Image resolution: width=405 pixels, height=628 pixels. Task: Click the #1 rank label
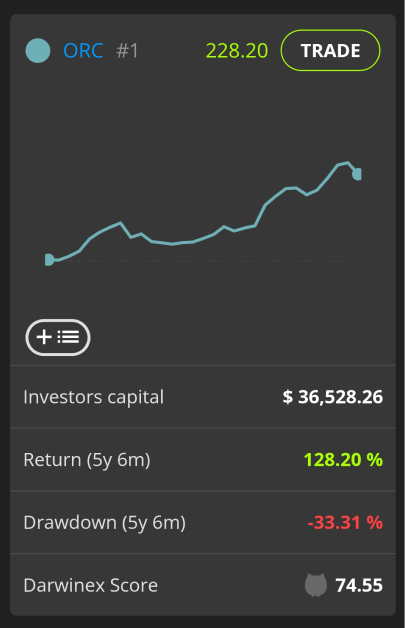pyautogui.click(x=127, y=51)
